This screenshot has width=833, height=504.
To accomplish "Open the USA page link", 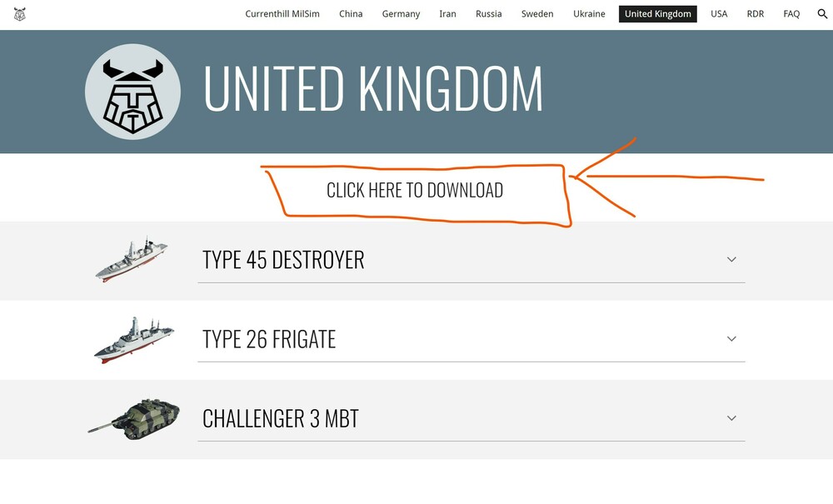I will click(719, 14).
